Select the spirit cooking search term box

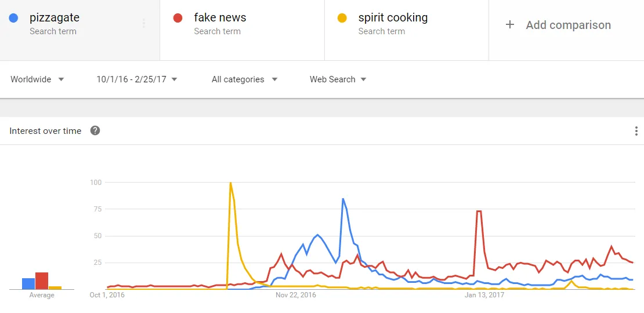click(407, 30)
